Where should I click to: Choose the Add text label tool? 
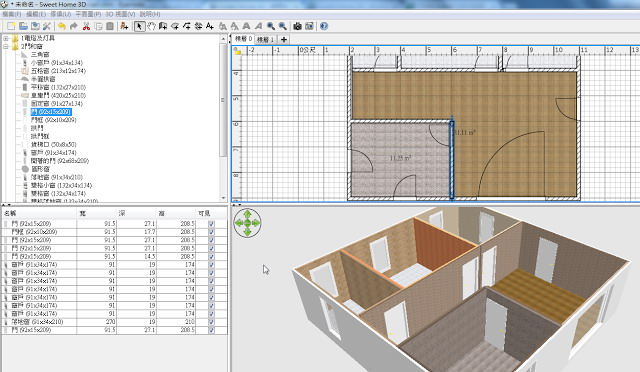(x=210, y=26)
